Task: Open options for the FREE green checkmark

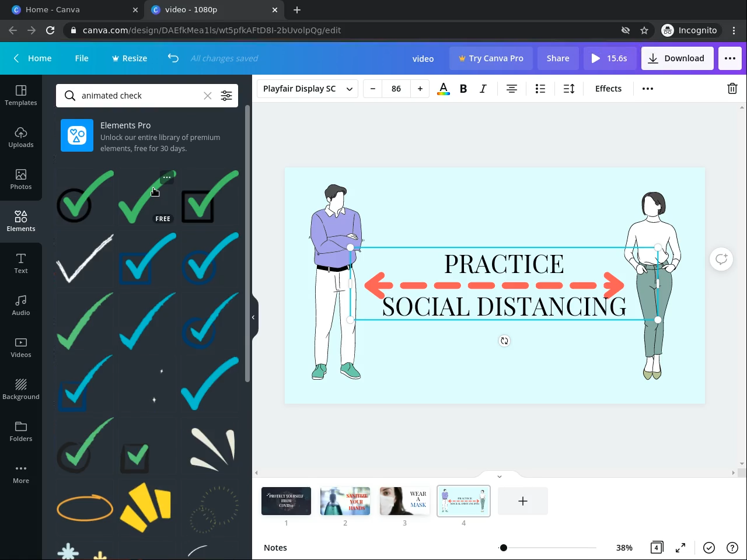Action: click(x=167, y=177)
